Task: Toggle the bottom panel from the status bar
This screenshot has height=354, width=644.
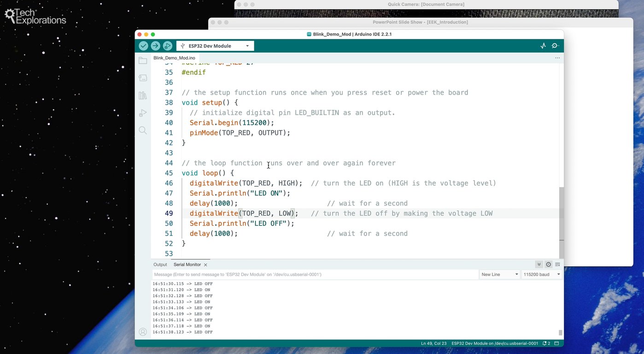Action: pos(556,343)
